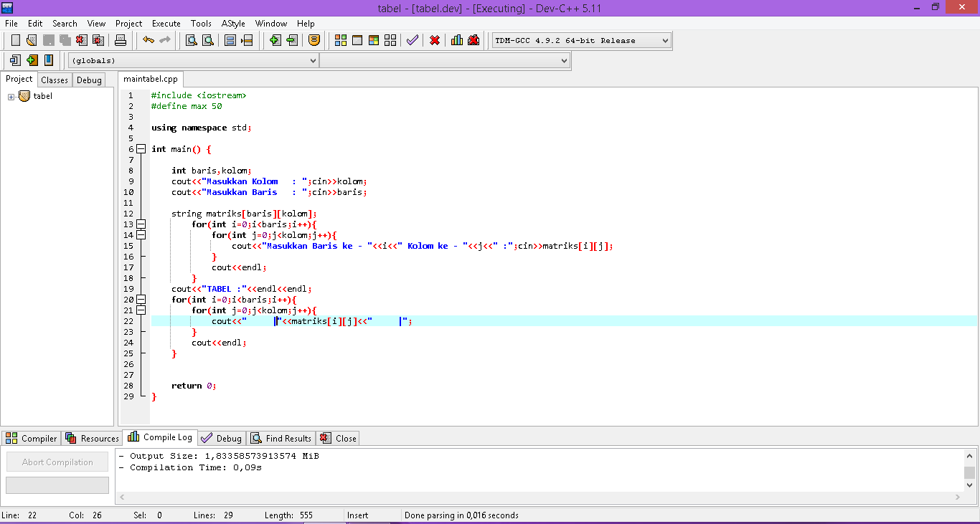Remove file from project icon
The image size is (980, 524).
tap(291, 40)
